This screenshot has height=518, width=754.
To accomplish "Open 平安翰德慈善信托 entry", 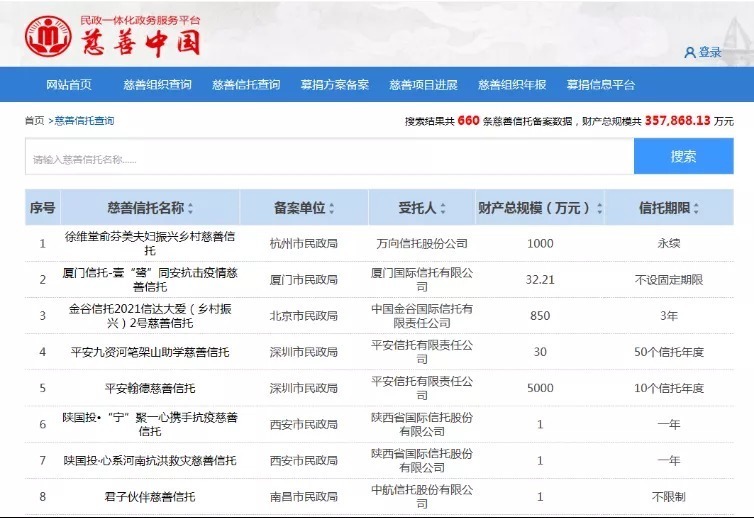I will click(x=150, y=388).
